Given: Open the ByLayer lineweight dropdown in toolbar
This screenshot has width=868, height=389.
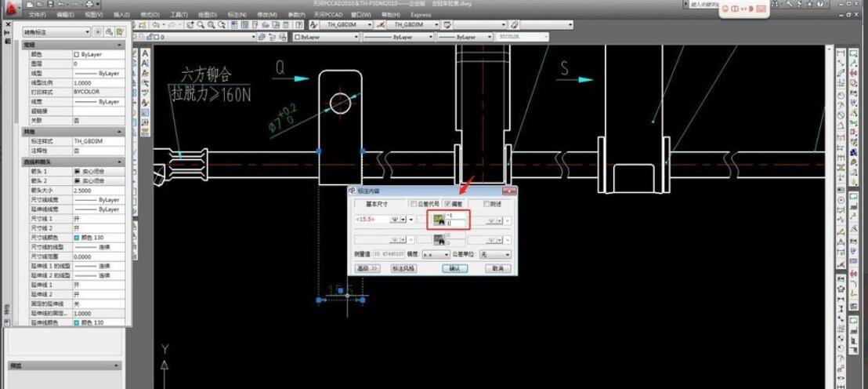Looking at the screenshot, I should [465, 37].
